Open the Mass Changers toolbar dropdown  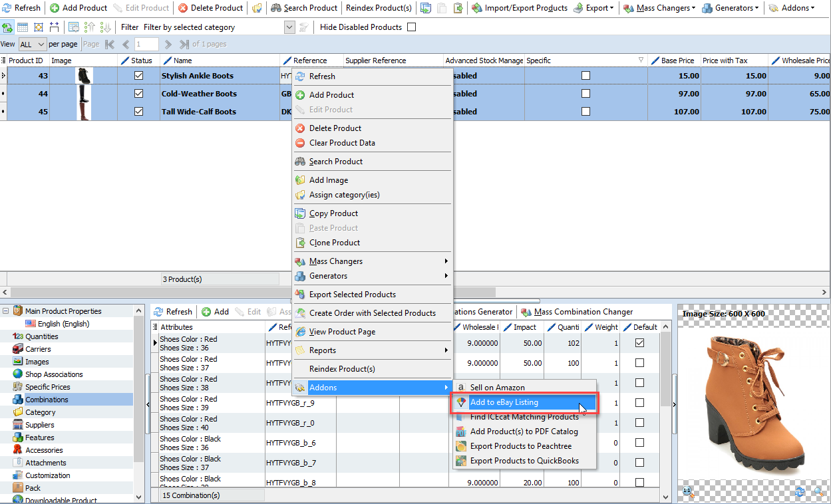click(x=660, y=8)
